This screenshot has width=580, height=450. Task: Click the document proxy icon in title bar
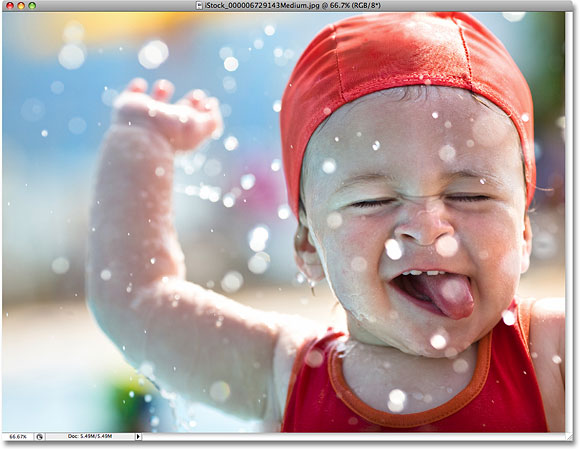point(200,6)
